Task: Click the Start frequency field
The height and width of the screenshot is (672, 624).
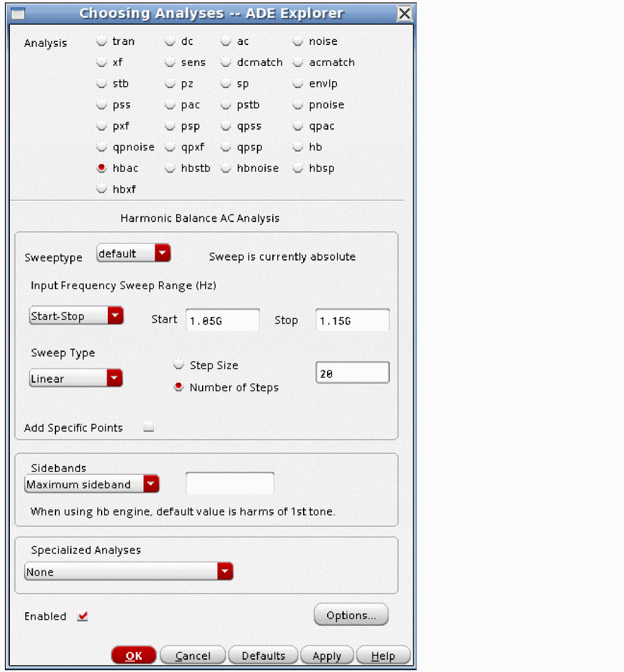Action: coord(223,320)
